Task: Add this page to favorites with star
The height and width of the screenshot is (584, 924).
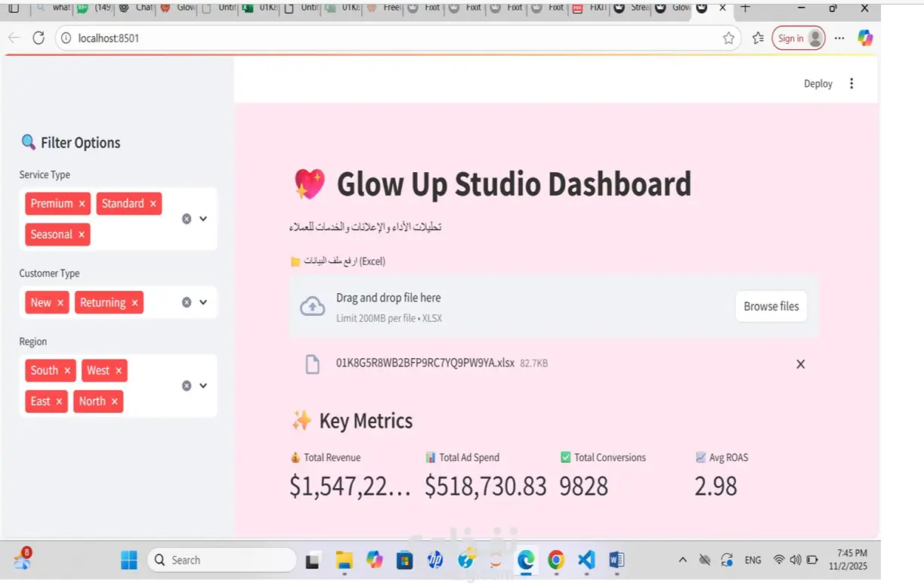Action: [x=728, y=38]
